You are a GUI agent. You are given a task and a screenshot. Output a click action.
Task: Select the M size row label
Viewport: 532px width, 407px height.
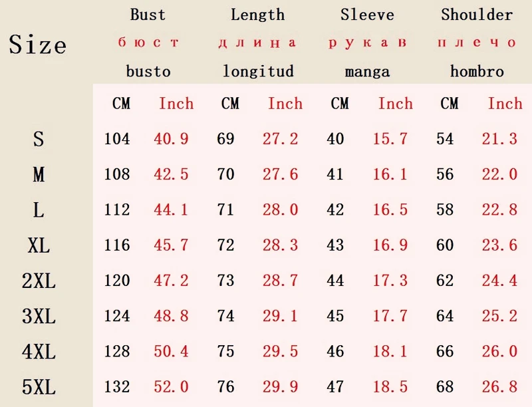[39, 174]
